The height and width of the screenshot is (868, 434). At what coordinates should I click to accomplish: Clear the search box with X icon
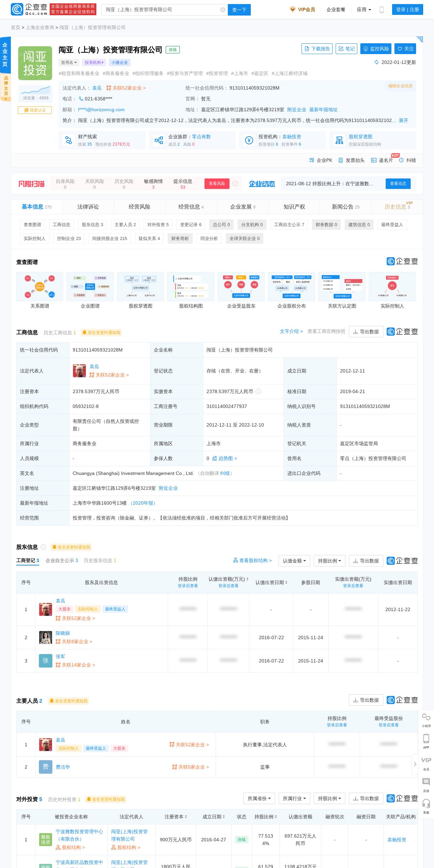(x=222, y=10)
